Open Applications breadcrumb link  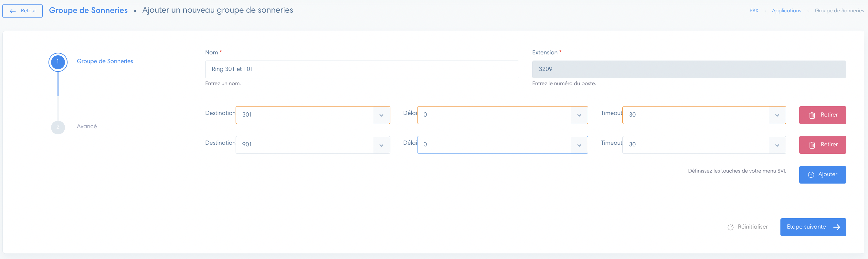[786, 10]
